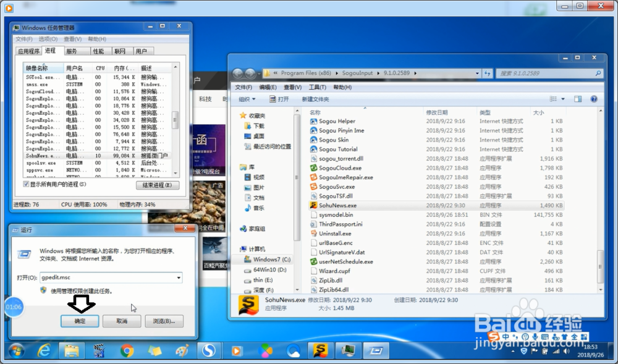Open Explorer 编辑(E) menu
The height and width of the screenshot is (364, 618).
(268, 87)
